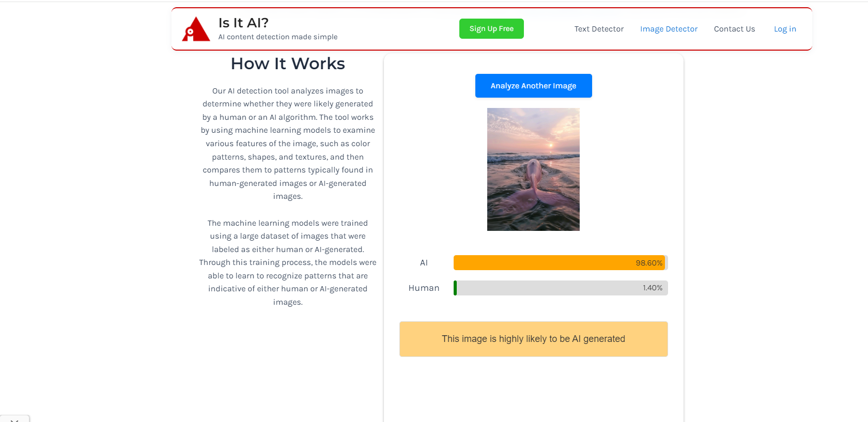The width and height of the screenshot is (868, 422).
Task: Select the 1.40% Human score value
Action: [x=653, y=288]
